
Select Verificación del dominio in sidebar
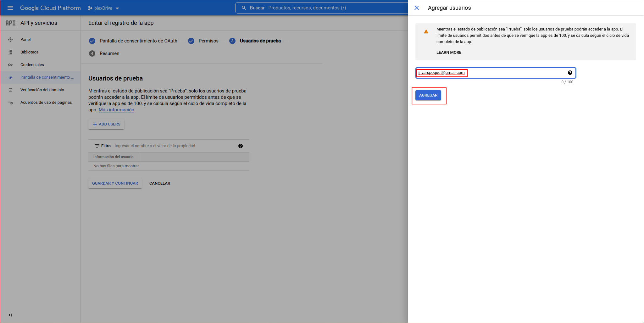click(42, 90)
